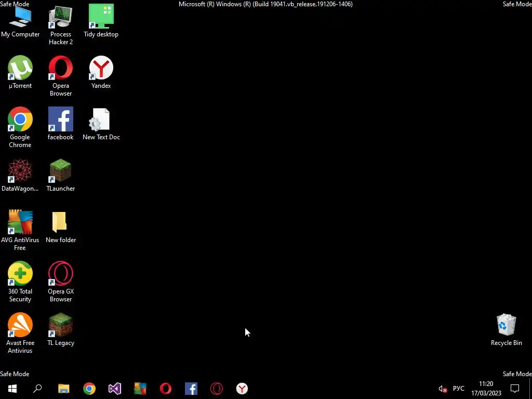Open Facebook from the taskbar
532x399 pixels.
tap(191, 389)
